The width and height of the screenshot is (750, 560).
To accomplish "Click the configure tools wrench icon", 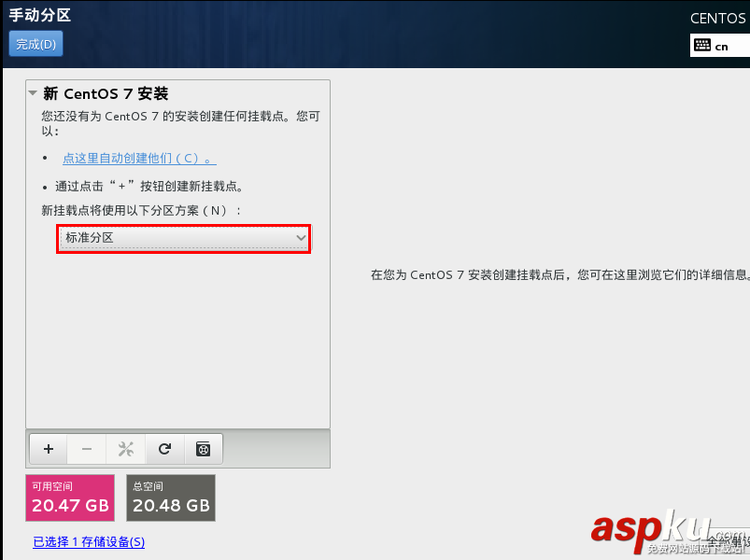I will tap(126, 449).
